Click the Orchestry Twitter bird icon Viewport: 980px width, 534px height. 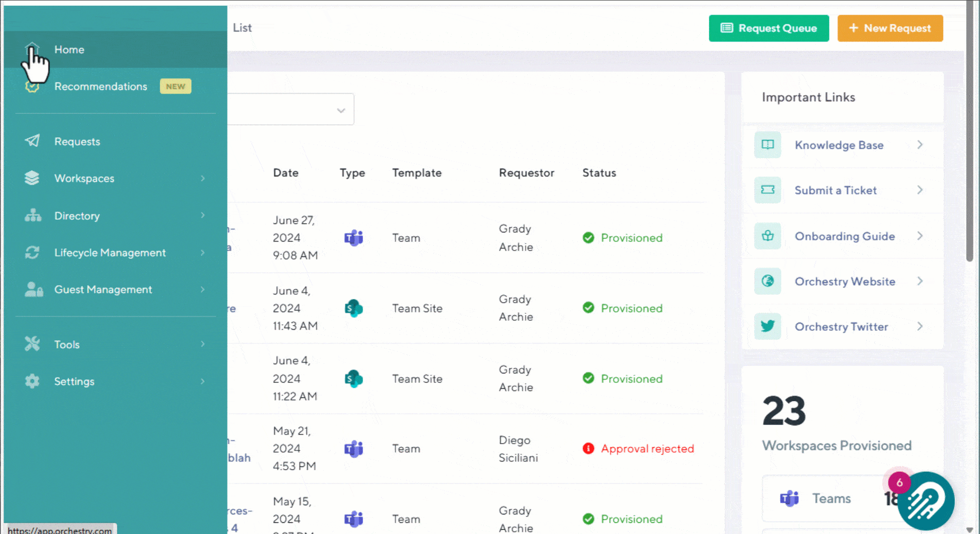(x=767, y=326)
